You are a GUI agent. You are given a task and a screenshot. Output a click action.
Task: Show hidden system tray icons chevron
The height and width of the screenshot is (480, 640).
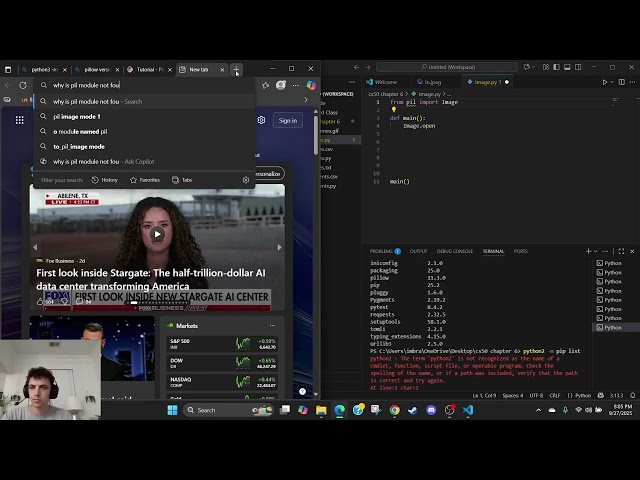tap(538, 410)
